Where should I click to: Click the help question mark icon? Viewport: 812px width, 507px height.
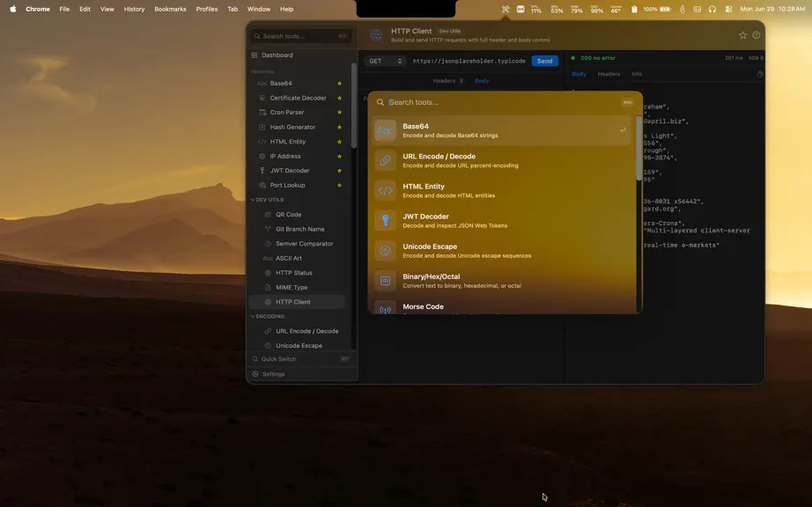point(756,34)
